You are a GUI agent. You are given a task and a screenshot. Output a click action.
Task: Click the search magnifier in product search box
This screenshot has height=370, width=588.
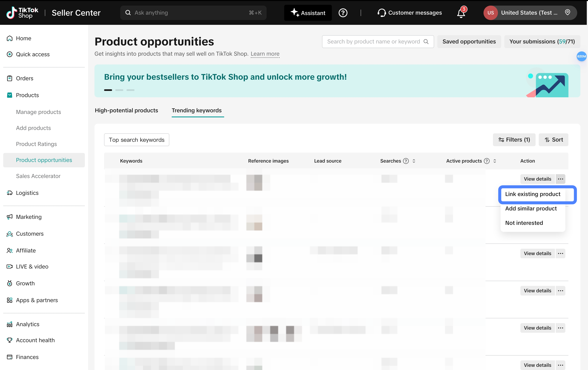(426, 41)
